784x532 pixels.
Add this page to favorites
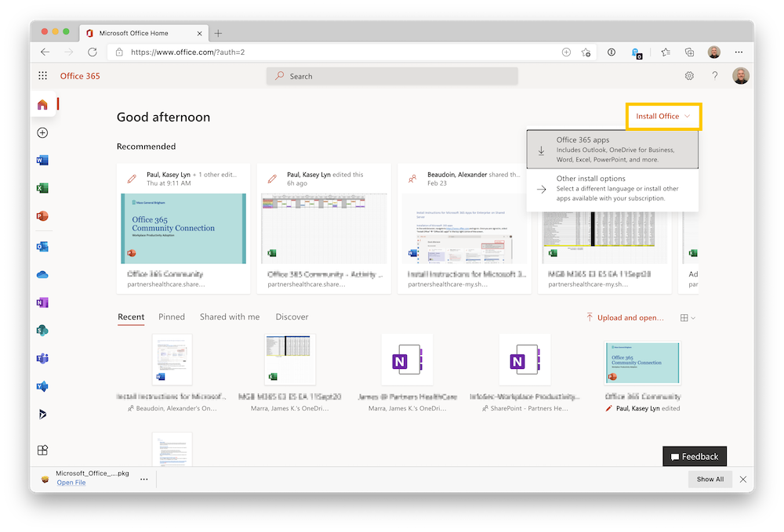click(x=586, y=52)
